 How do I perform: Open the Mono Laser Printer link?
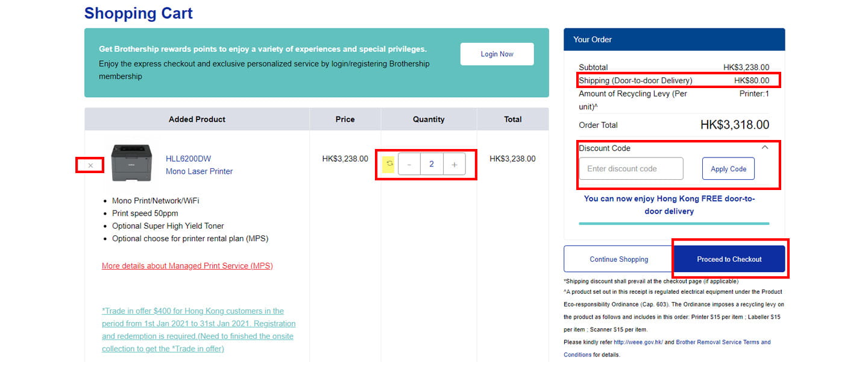pos(199,171)
